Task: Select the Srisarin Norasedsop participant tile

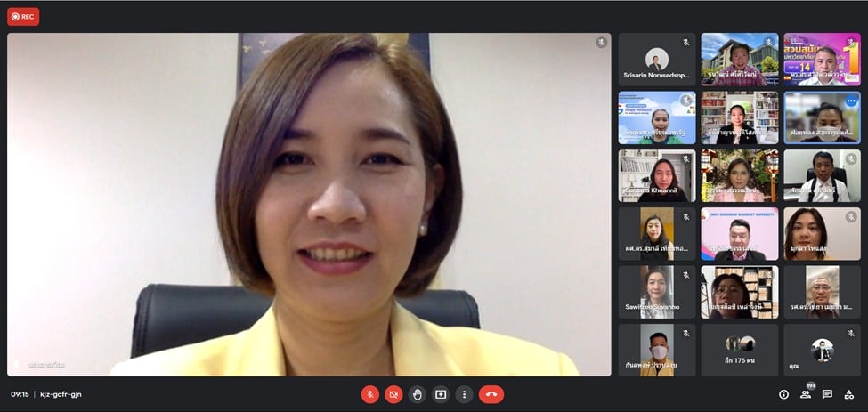Action: pyautogui.click(x=656, y=60)
